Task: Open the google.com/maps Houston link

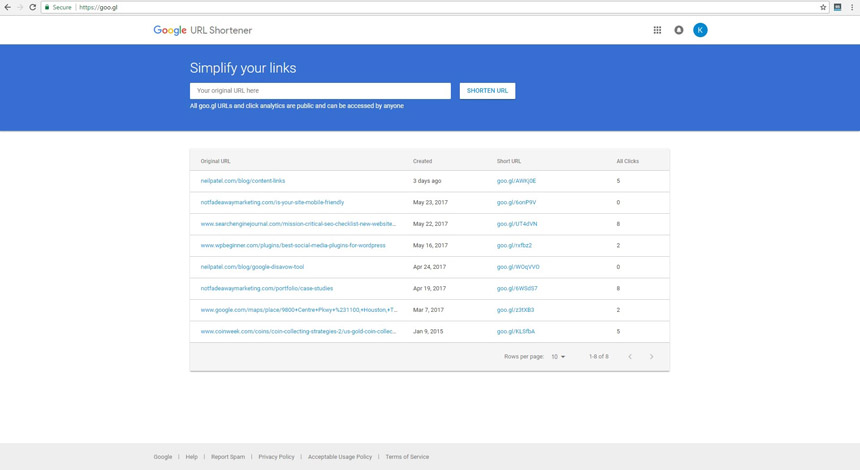Action: (x=299, y=310)
